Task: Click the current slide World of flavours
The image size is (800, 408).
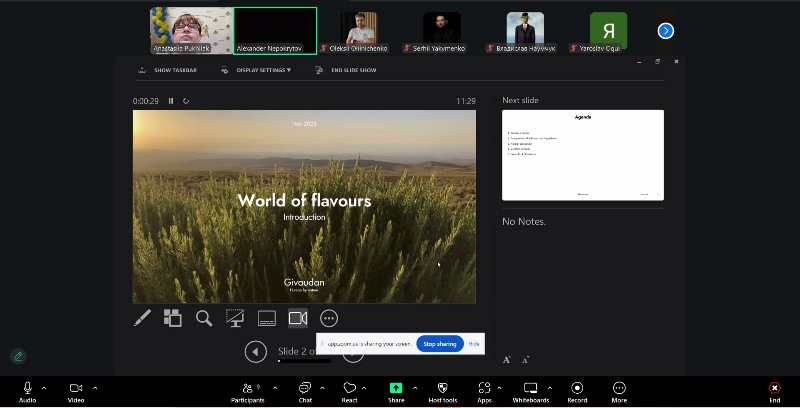Action: [x=304, y=207]
